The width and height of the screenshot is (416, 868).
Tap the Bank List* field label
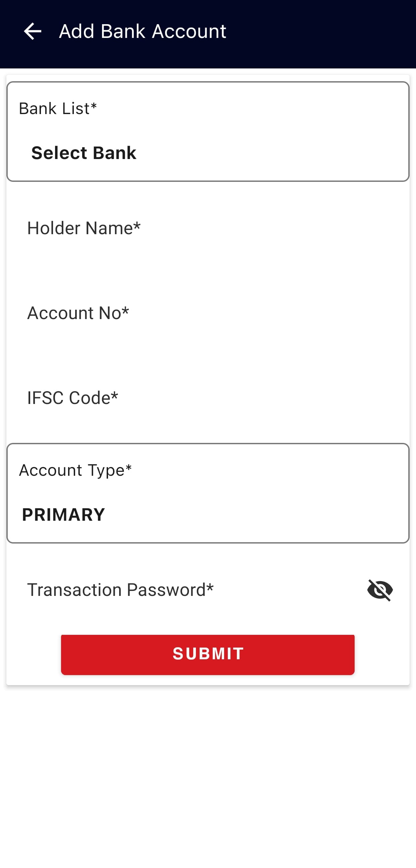[x=58, y=108]
